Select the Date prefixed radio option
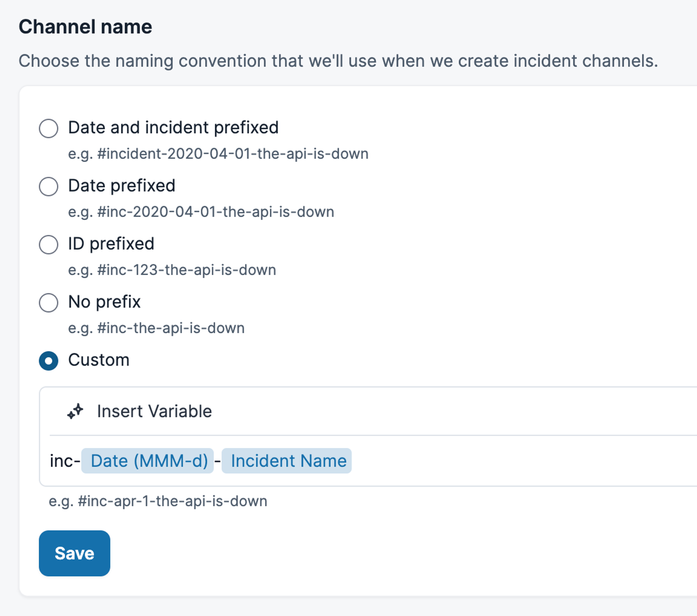697x616 pixels. tap(48, 187)
